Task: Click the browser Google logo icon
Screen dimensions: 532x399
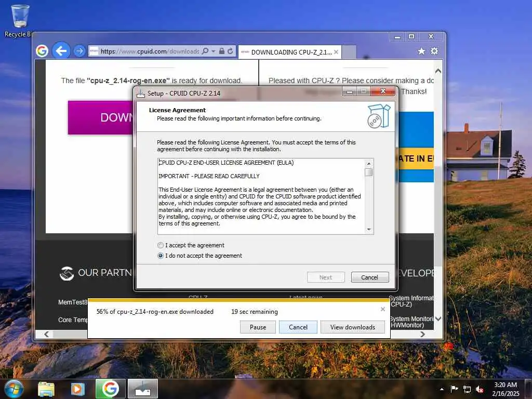Action: [x=42, y=51]
